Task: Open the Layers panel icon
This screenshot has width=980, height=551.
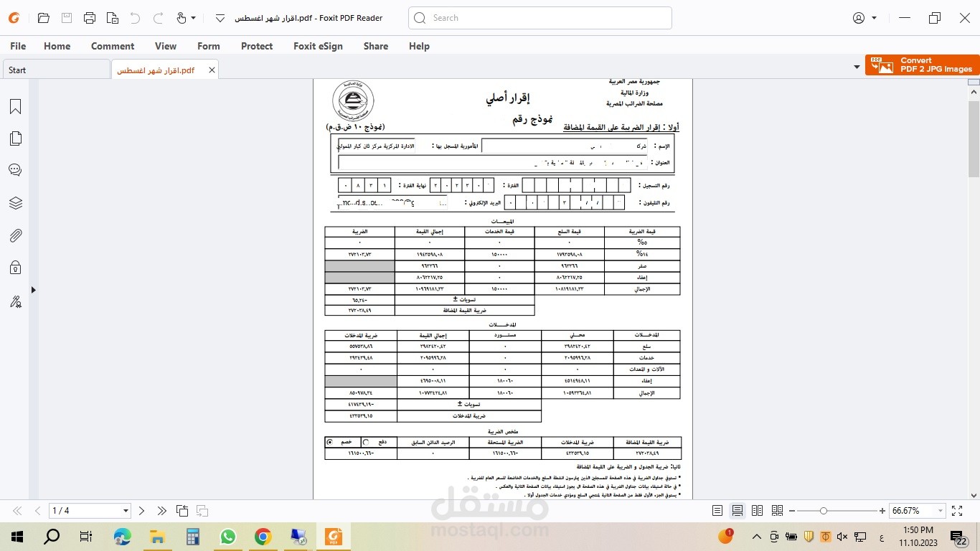Action: [15, 203]
